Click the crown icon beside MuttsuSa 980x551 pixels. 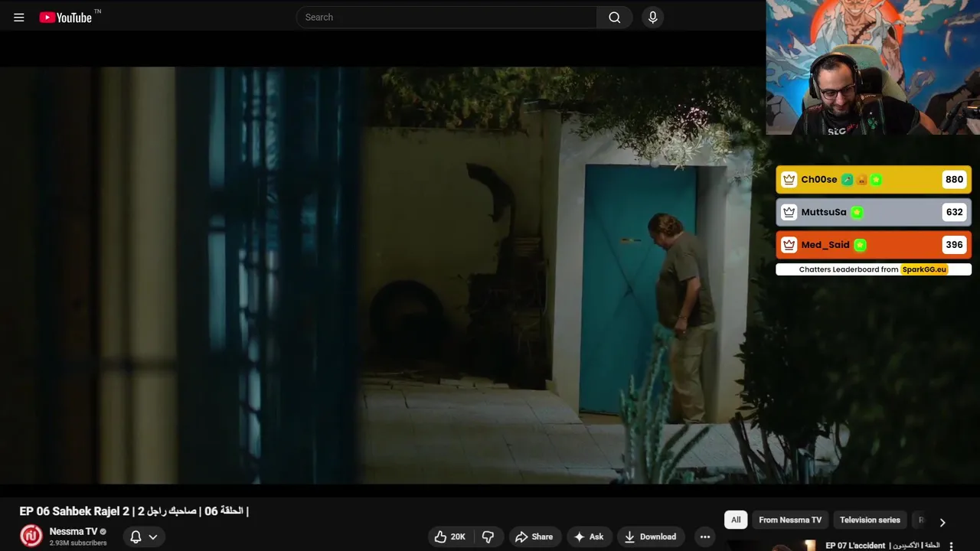click(x=789, y=212)
